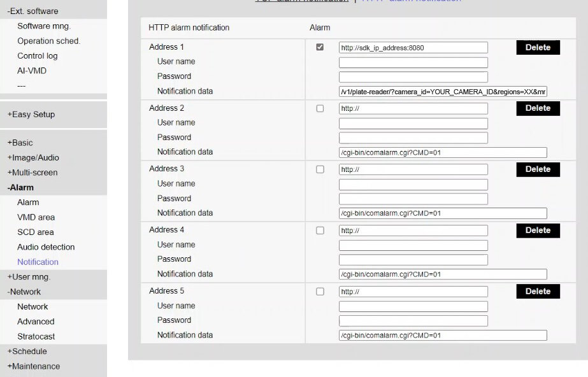Screen dimensions: 588x377
Task: Collapse the Ext. software menu section
Action: click(32, 11)
